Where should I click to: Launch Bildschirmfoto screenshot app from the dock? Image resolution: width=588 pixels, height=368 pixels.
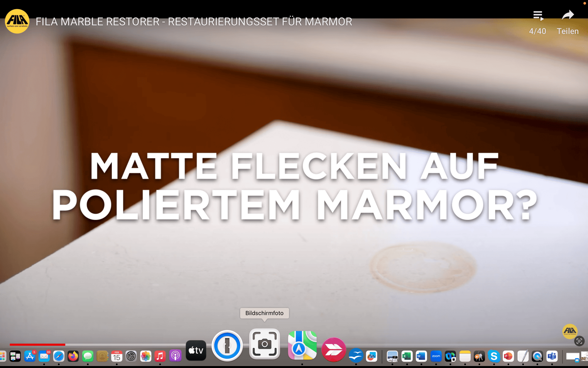(264, 344)
